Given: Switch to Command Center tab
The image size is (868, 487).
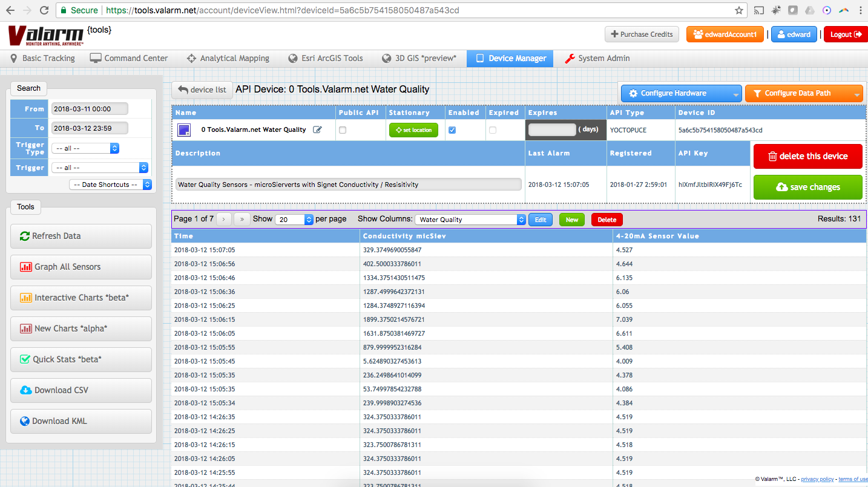Looking at the screenshot, I should pyautogui.click(x=129, y=59).
